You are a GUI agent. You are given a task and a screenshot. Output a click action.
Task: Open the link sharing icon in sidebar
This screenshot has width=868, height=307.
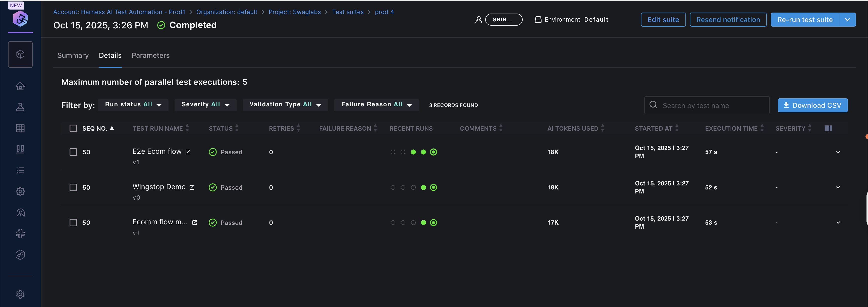pos(20,254)
